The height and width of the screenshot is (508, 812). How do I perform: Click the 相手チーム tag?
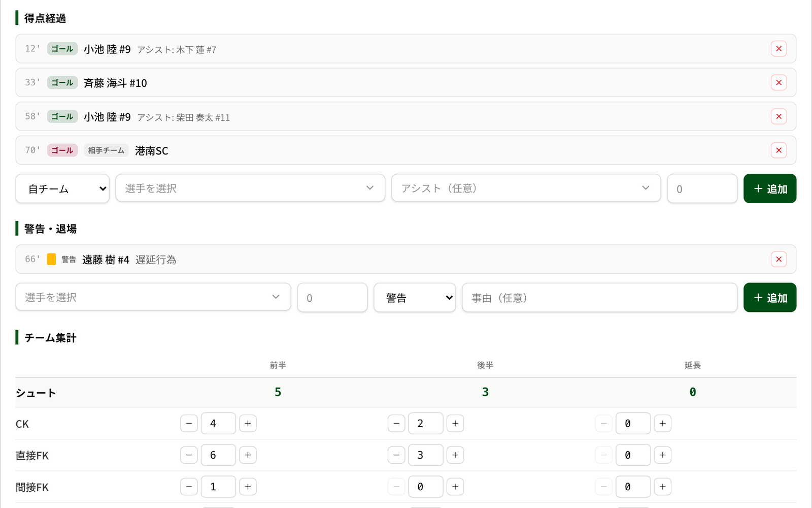[106, 150]
